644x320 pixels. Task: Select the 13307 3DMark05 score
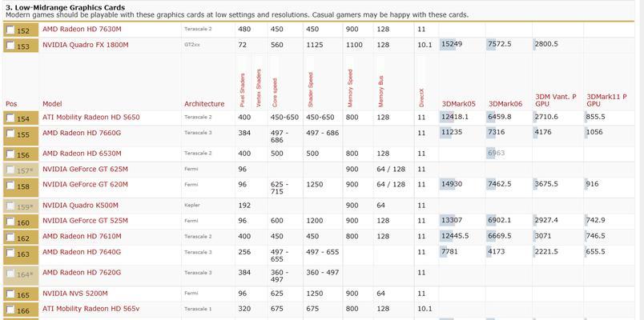453,220
